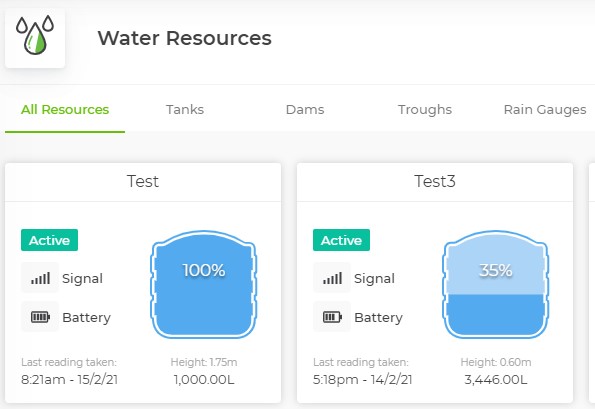Click the 1,000.00L volume reading
595x409 pixels.
tap(204, 379)
